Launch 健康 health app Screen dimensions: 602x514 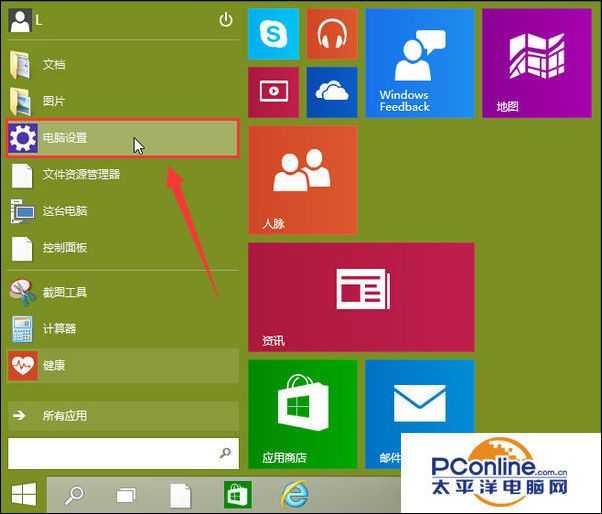(123, 365)
